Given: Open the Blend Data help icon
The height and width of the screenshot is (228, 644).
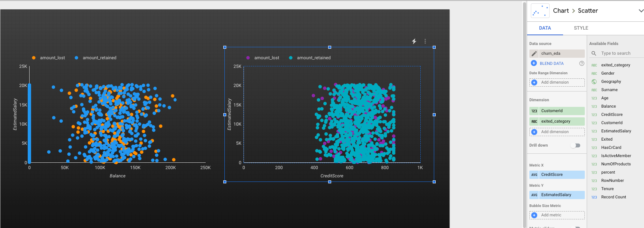Looking at the screenshot, I should pos(581,63).
